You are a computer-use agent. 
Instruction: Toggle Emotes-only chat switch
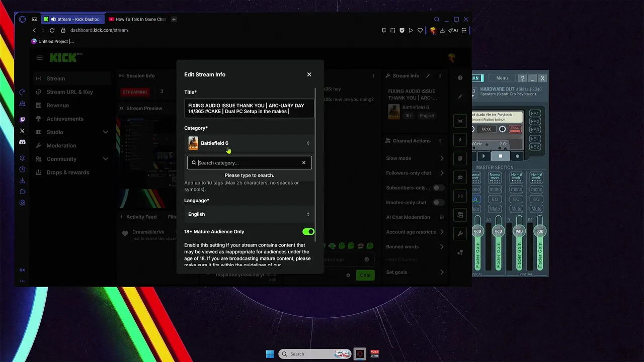[x=439, y=203]
